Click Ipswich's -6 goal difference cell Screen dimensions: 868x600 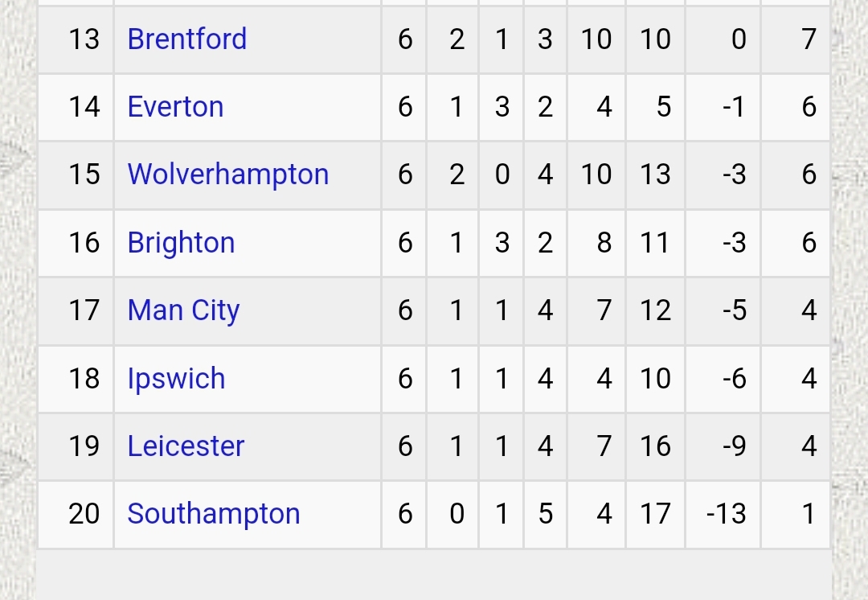click(x=723, y=379)
